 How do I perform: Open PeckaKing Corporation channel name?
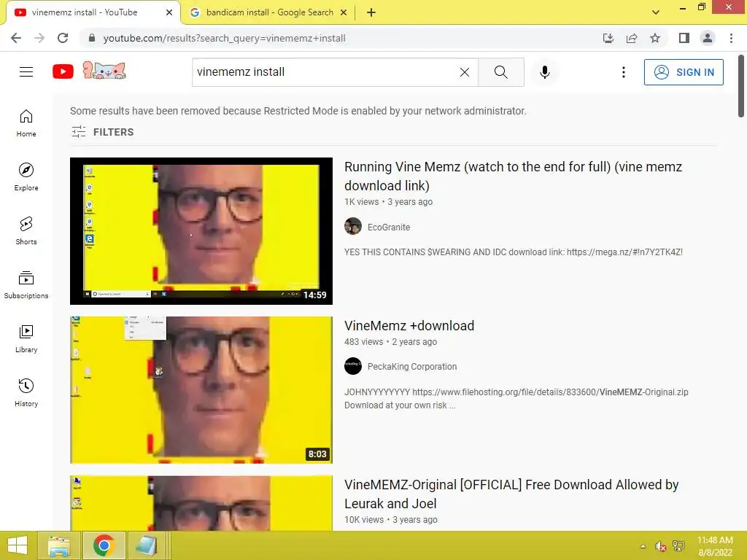(412, 367)
